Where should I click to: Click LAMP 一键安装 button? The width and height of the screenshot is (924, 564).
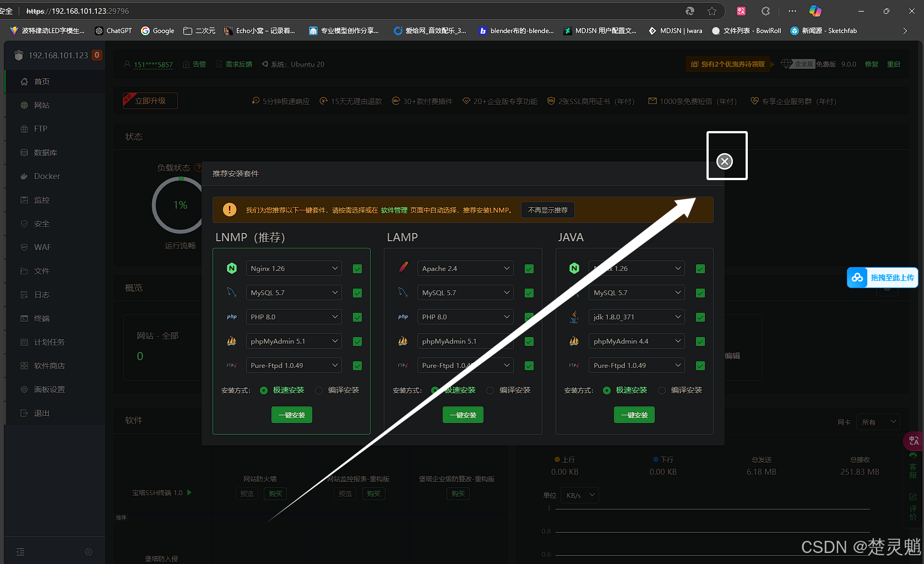click(x=463, y=415)
